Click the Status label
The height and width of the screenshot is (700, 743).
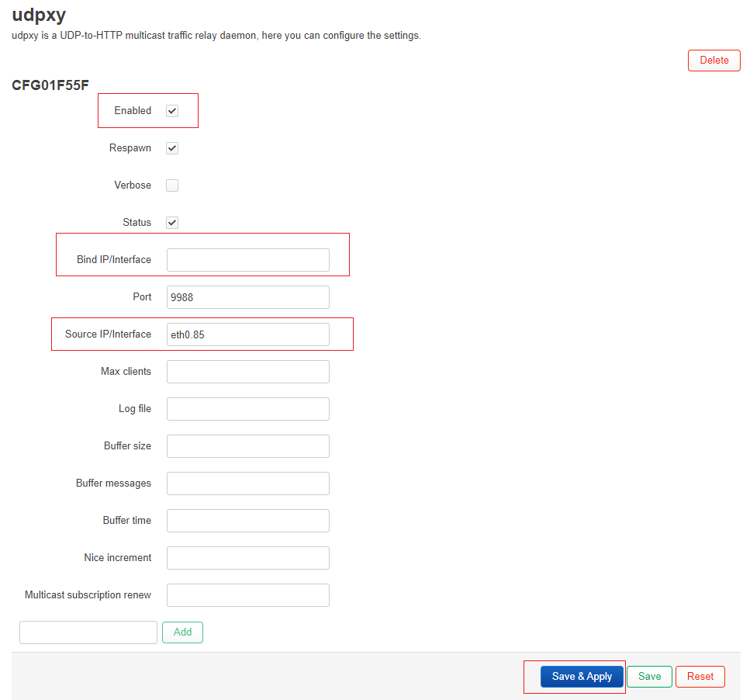(137, 223)
